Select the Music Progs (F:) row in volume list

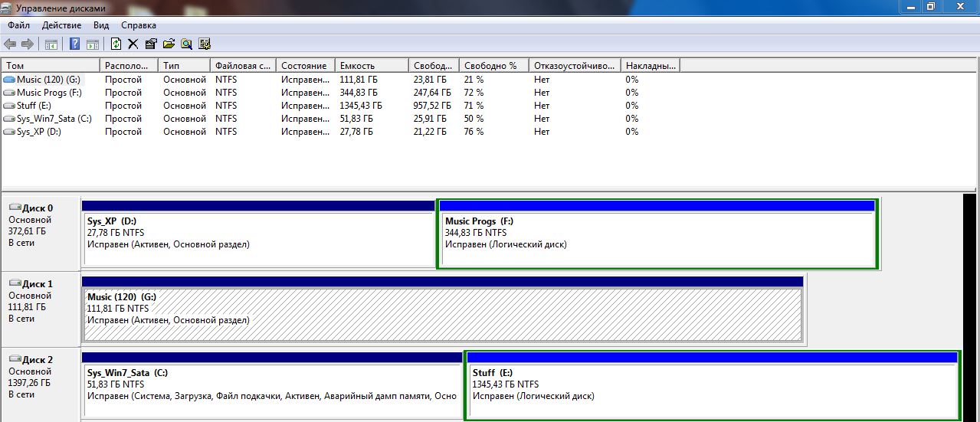pos(341,93)
